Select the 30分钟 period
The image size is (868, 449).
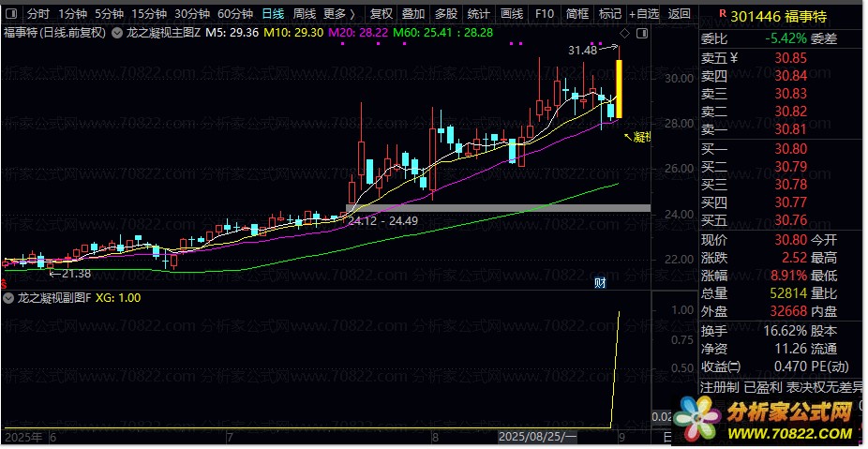coord(192,14)
